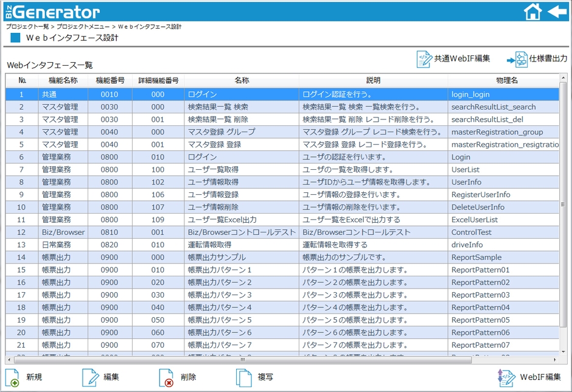The image size is (572, 392).
Task: Return home using the house icon
Action: click(532, 10)
